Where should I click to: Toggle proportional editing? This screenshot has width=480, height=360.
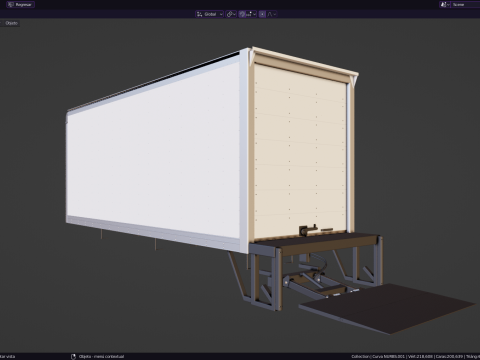262,14
